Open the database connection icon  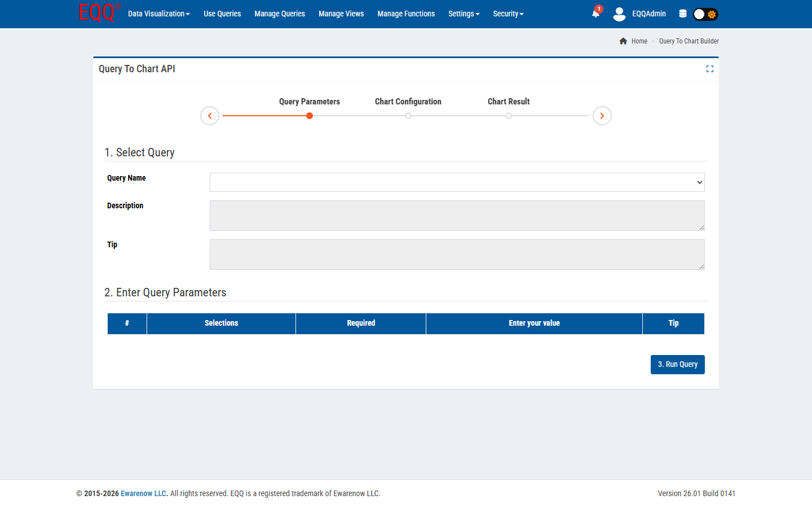coord(682,14)
